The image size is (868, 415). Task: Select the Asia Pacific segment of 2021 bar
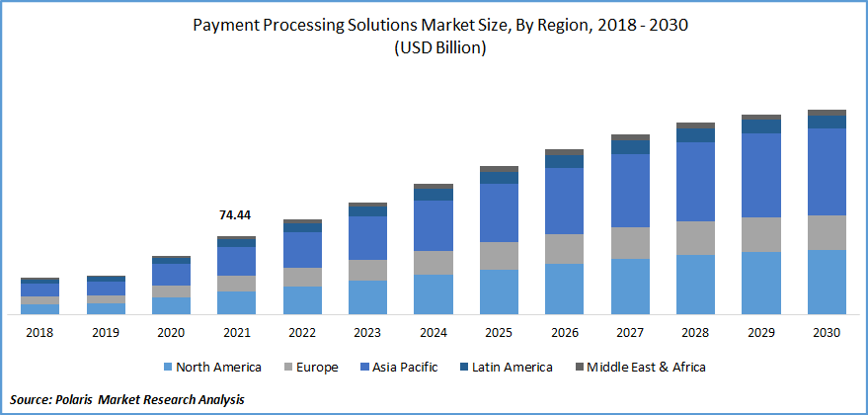tap(236, 261)
